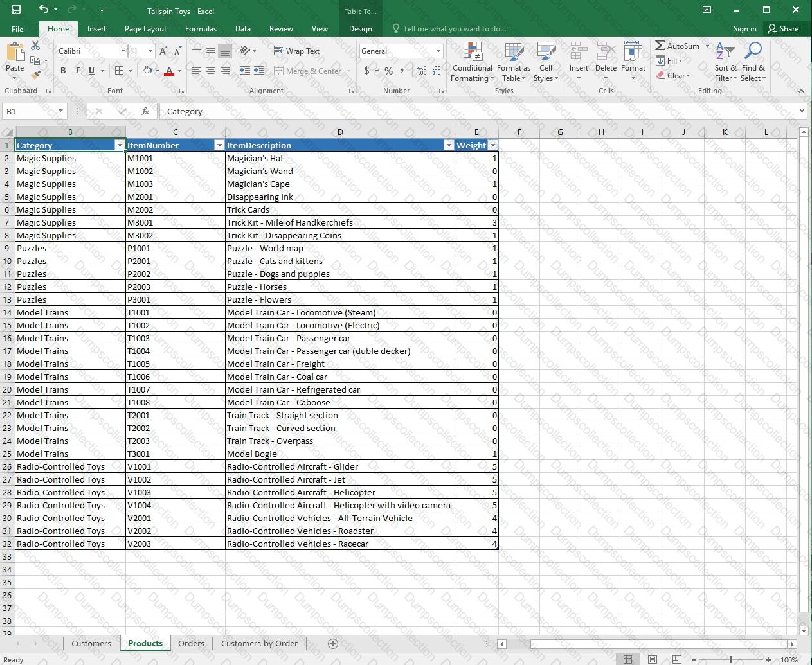812x665 pixels.
Task: Switch to the Orders sheet tab
Action: tap(191, 643)
